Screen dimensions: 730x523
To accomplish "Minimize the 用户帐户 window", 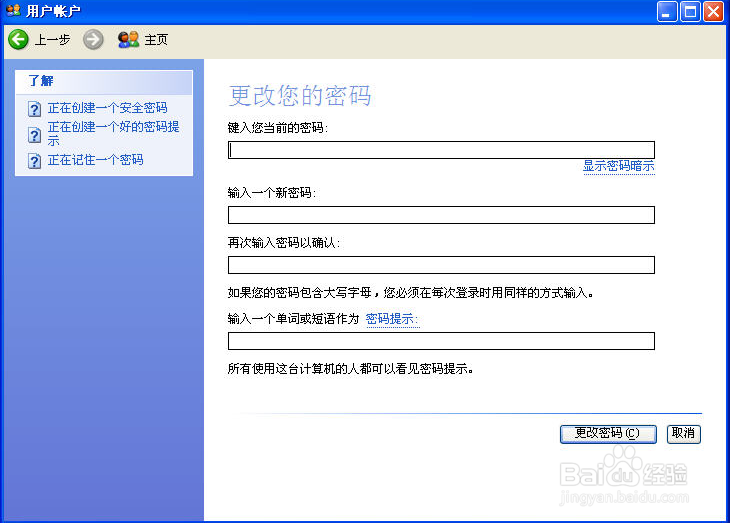I will 667,12.
